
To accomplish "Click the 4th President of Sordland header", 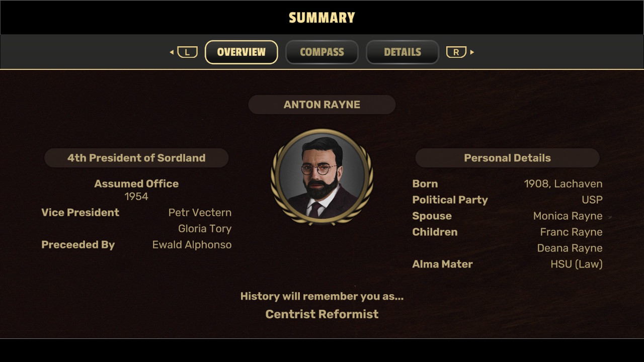I will tap(136, 158).
